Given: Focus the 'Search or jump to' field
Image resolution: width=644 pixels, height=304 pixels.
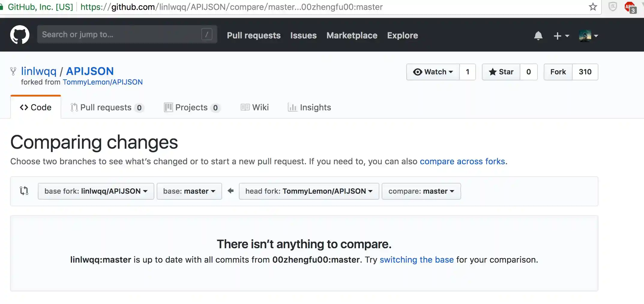Looking at the screenshot, I should pyautogui.click(x=120, y=34).
